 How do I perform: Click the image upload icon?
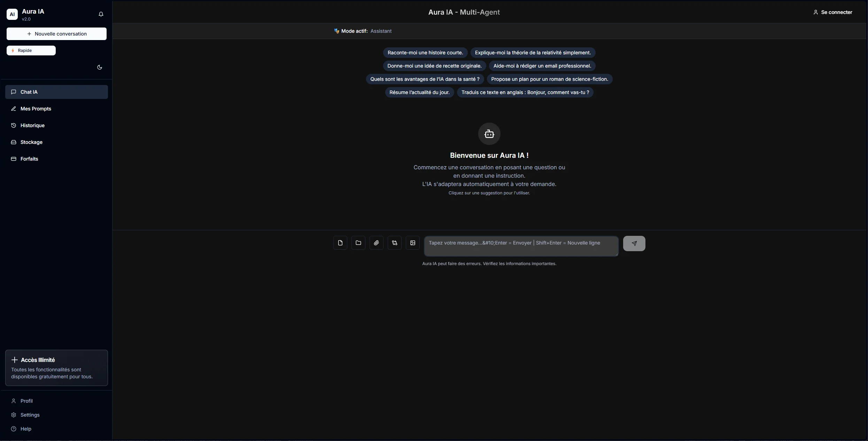click(412, 243)
